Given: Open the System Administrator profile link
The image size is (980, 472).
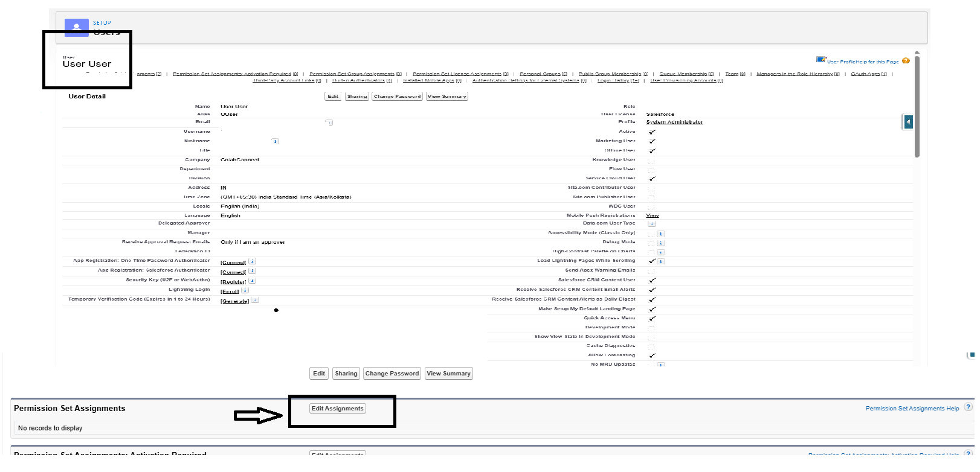Looking at the screenshot, I should 674,122.
